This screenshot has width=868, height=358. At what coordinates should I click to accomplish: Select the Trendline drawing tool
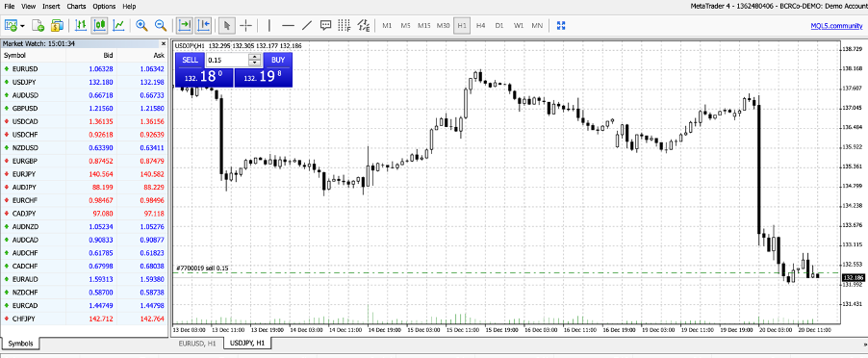(307, 25)
